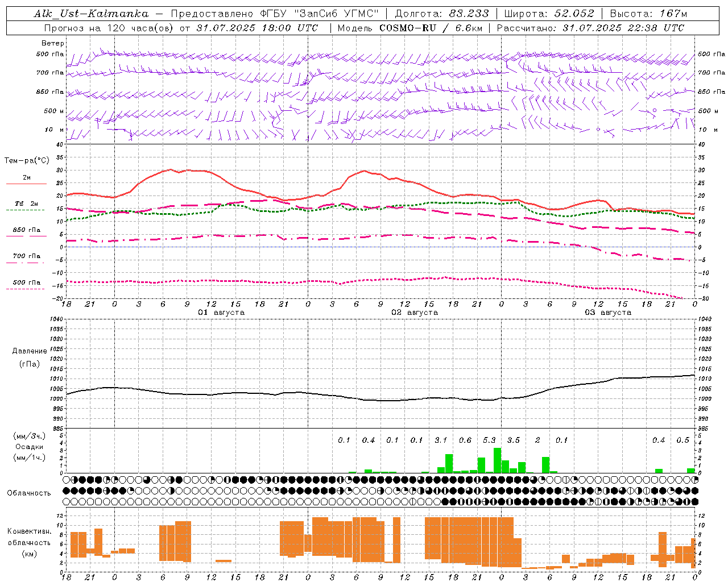The image size is (728, 582).
Task: Click the 'Высота: 167м' header value
Action: [x=648, y=14]
